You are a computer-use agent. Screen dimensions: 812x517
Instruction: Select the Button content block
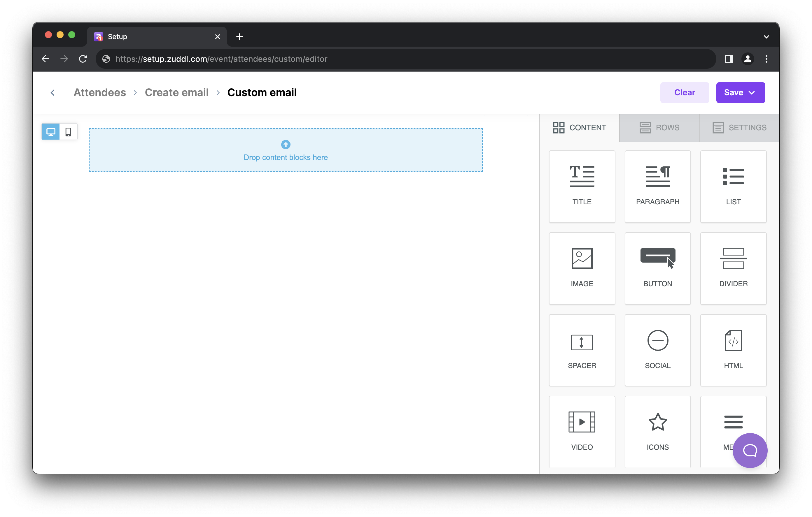tap(657, 268)
